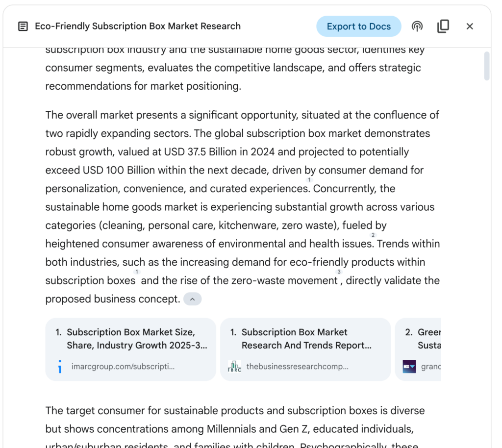Open citation 3 after "zero-waste movement"
502x448 pixels.
point(338,272)
